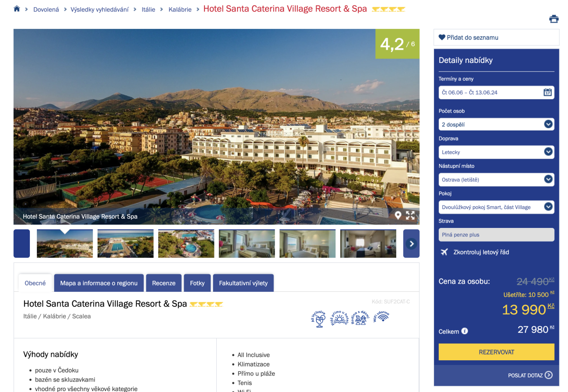Click the yellow REZERVOVAT button
Viewport: 568px width, 392px height.
(497, 352)
